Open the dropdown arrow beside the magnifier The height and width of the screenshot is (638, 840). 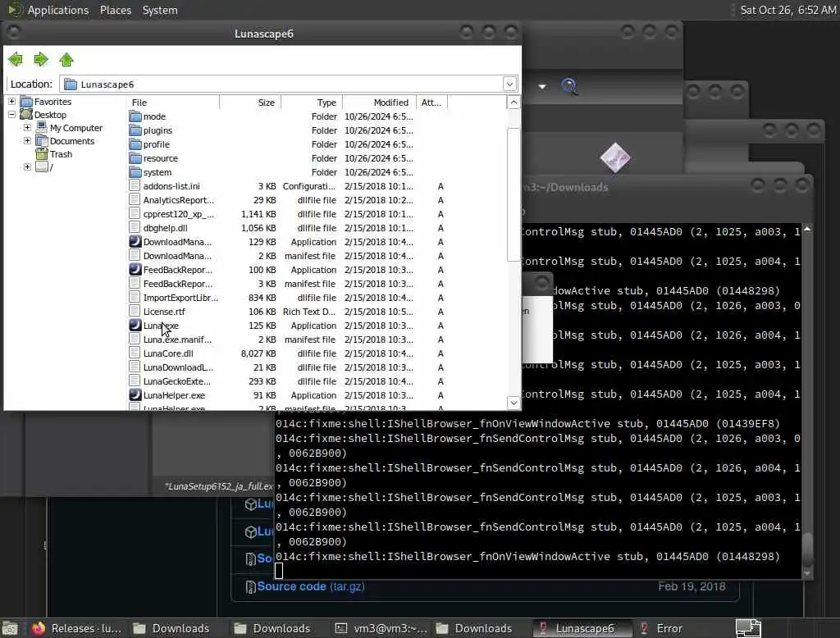click(542, 86)
